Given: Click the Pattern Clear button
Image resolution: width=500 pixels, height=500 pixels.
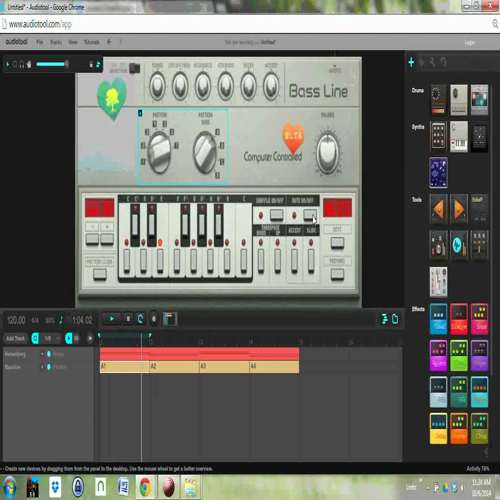Looking at the screenshot, I should pos(100,274).
